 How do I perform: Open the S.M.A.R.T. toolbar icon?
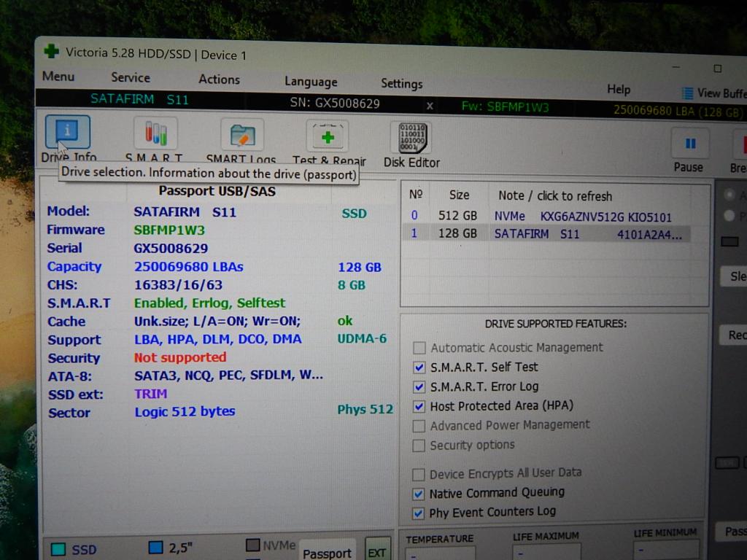coord(155,134)
